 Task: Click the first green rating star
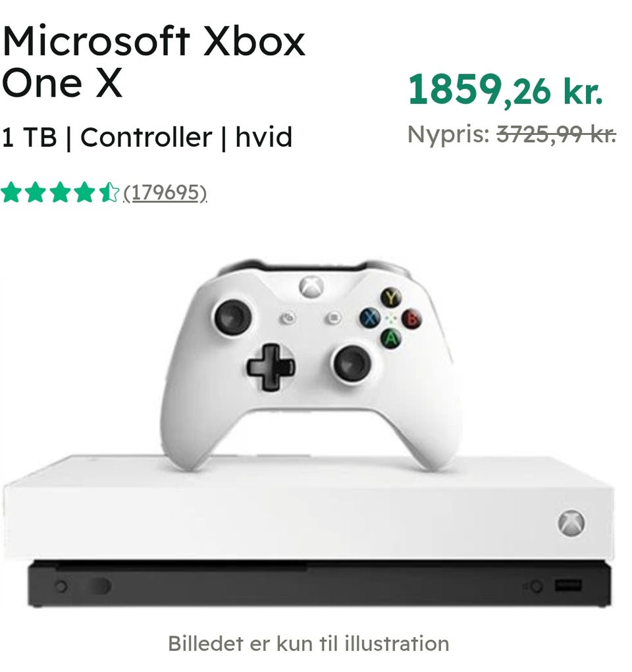tap(11, 192)
